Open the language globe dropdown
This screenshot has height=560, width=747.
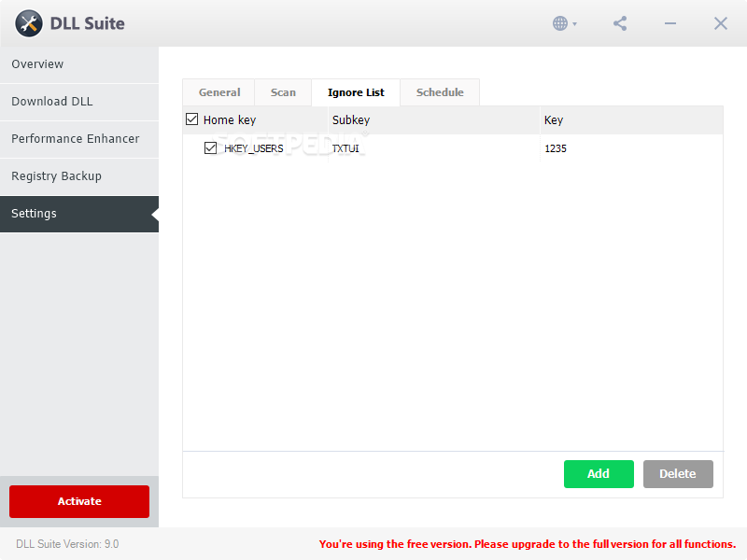(565, 23)
